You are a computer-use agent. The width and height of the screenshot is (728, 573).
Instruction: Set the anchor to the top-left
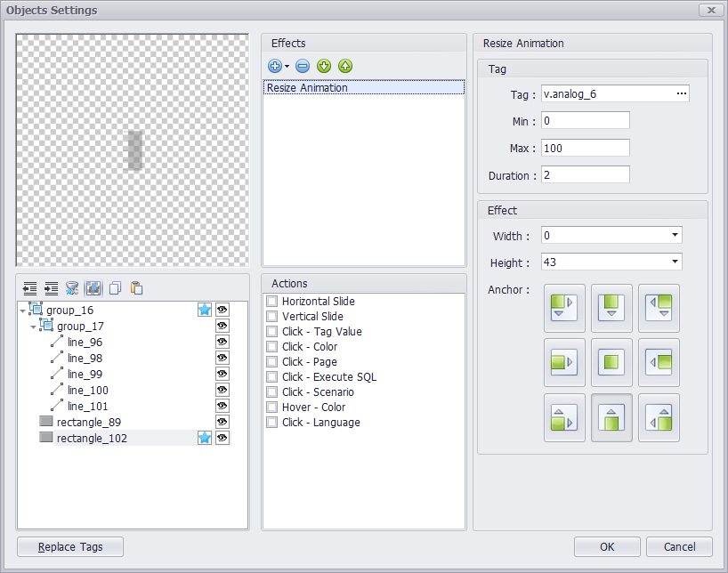[564, 308]
